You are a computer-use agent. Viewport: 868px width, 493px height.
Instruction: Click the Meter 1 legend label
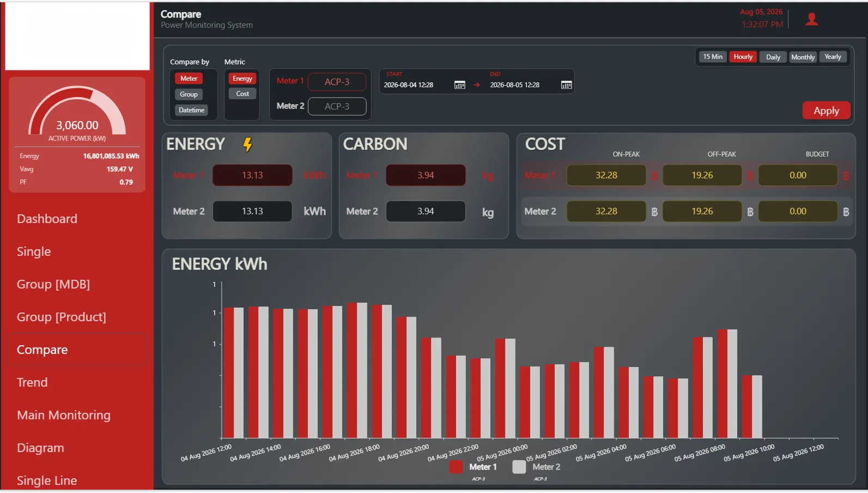pos(483,467)
